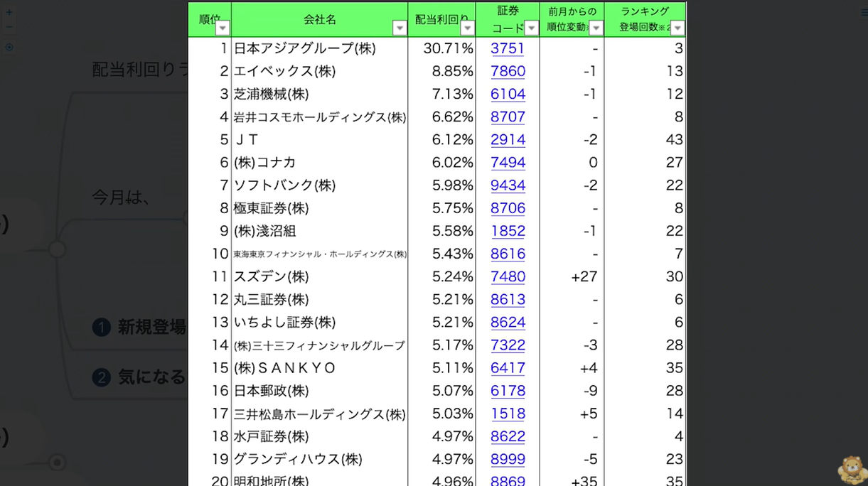
Task: Follow the 3751 stock code link
Action: pos(508,48)
